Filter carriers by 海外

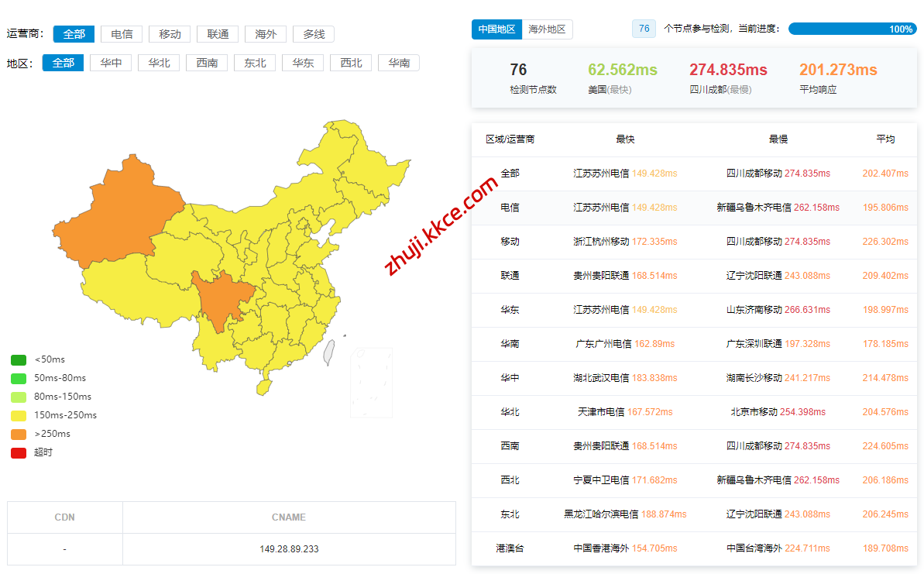pyautogui.click(x=266, y=34)
